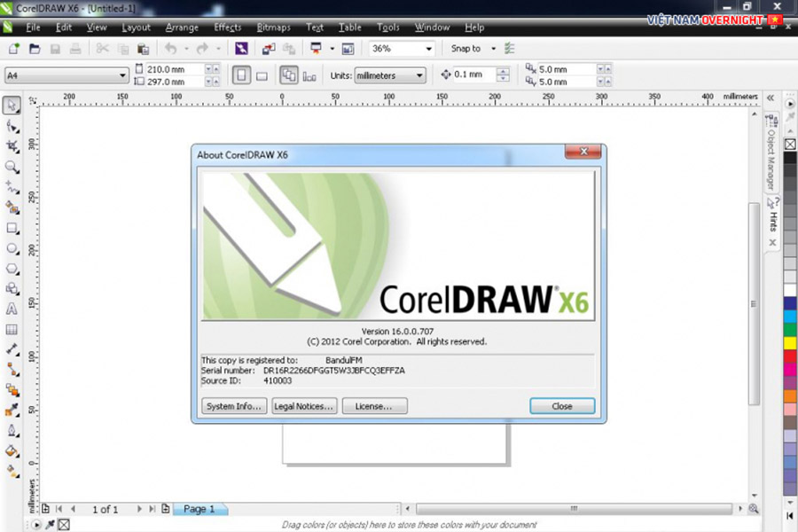Select the Ellipse tool
Image resolution: width=798 pixels, height=532 pixels.
click(x=12, y=248)
